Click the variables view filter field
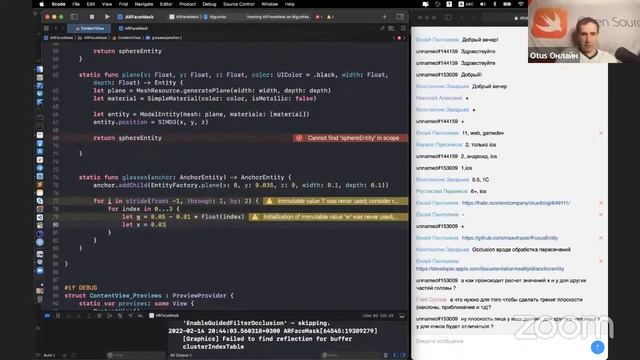This screenshot has height=360, width=640. (136, 355)
